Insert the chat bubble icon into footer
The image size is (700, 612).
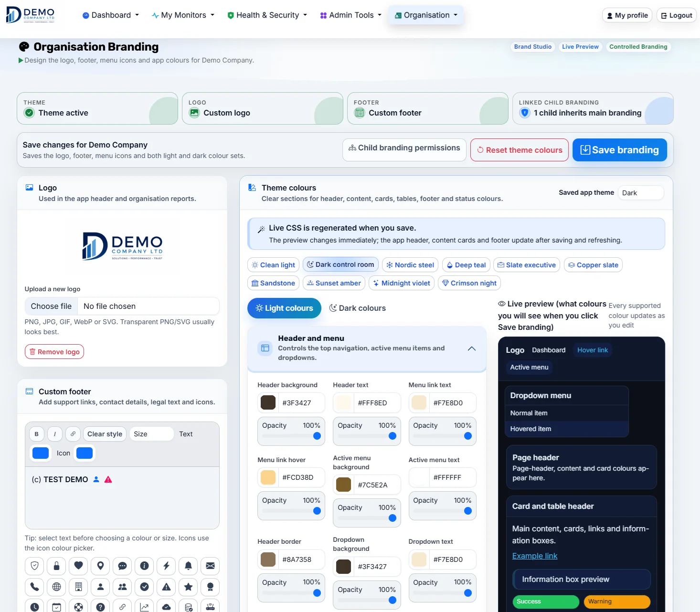coord(122,566)
